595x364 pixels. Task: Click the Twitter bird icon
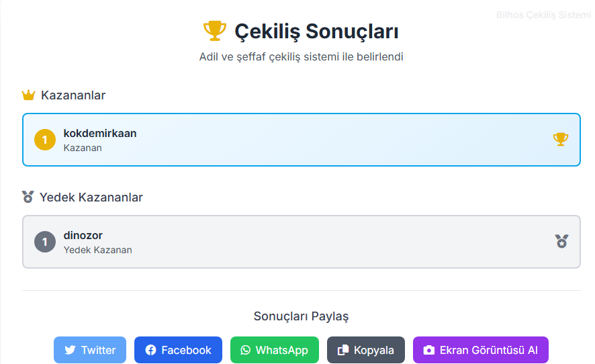point(70,350)
